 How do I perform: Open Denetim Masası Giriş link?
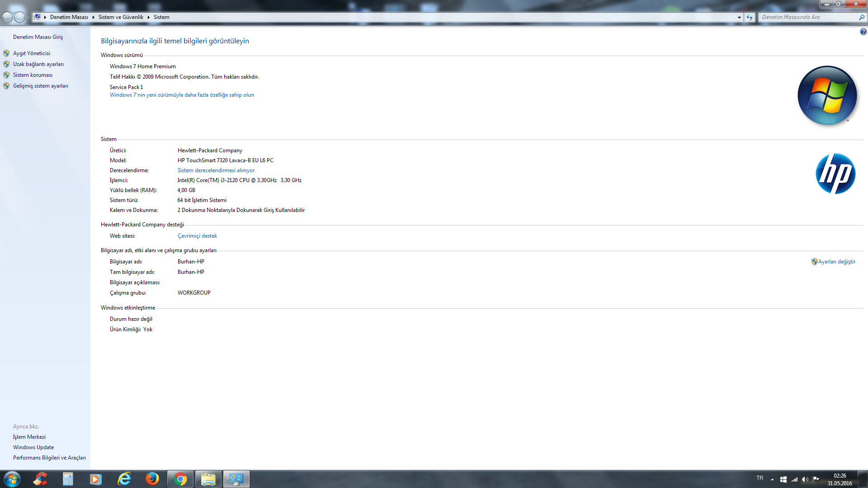click(x=38, y=37)
